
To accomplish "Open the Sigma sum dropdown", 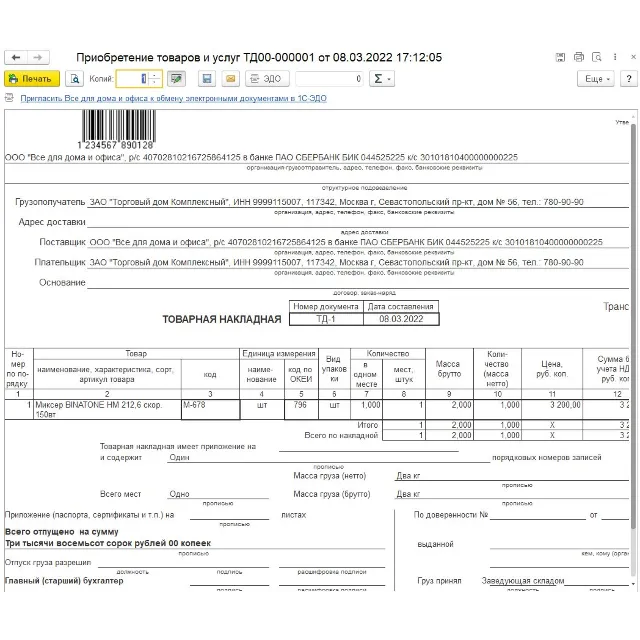I will click(x=382, y=79).
